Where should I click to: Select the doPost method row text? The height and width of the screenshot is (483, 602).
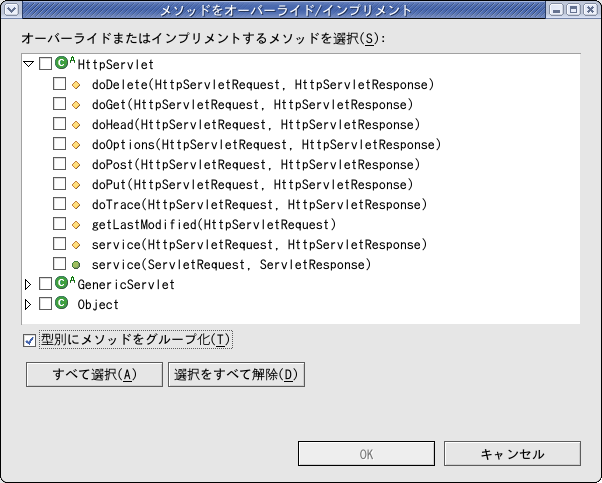256,164
